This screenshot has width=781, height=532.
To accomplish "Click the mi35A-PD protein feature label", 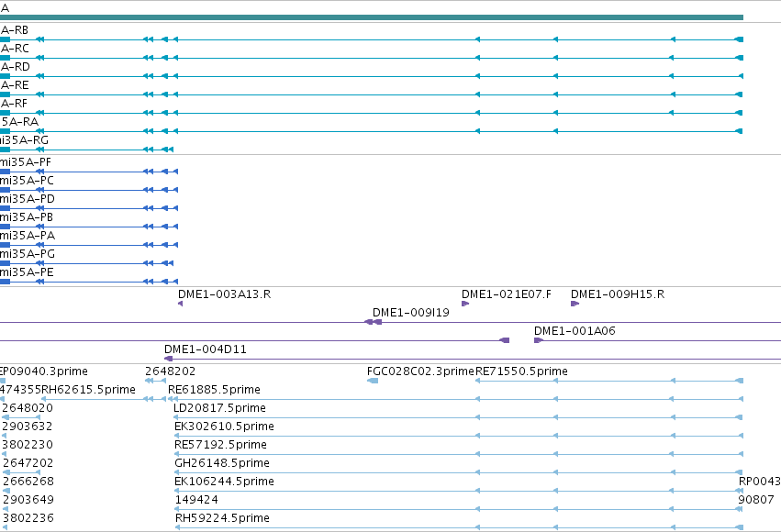I will [x=28, y=200].
